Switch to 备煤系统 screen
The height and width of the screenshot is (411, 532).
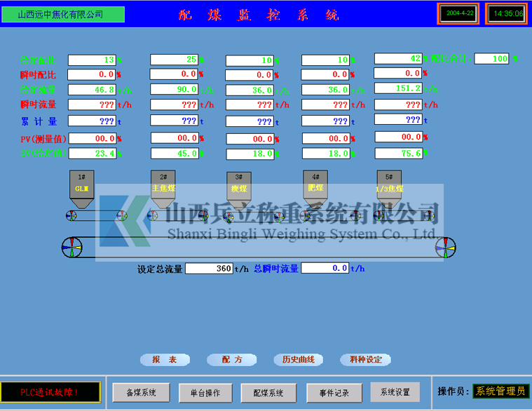141,393
